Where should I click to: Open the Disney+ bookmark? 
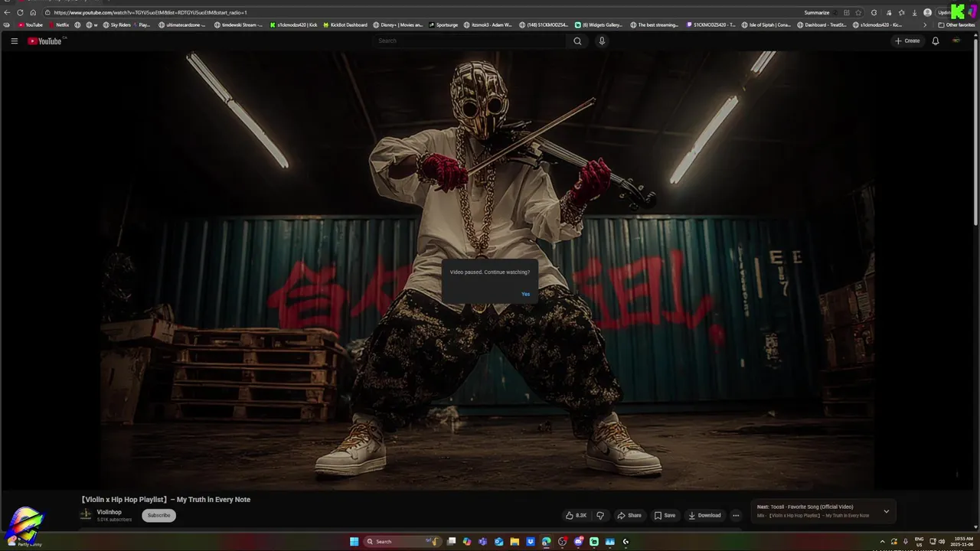coord(398,24)
